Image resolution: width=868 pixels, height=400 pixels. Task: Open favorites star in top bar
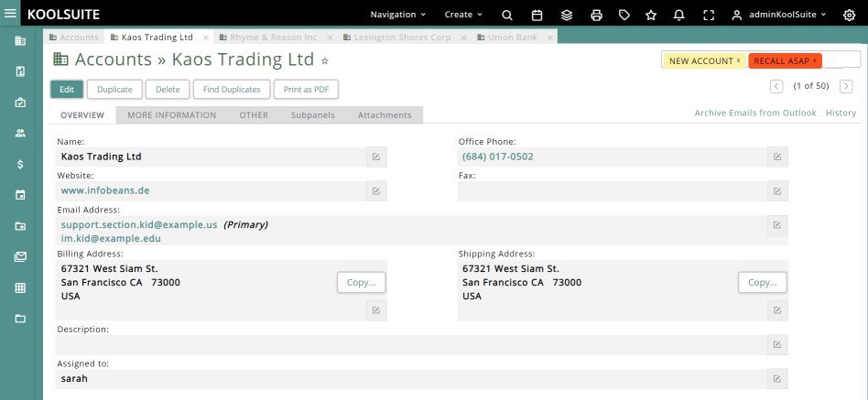tap(651, 15)
